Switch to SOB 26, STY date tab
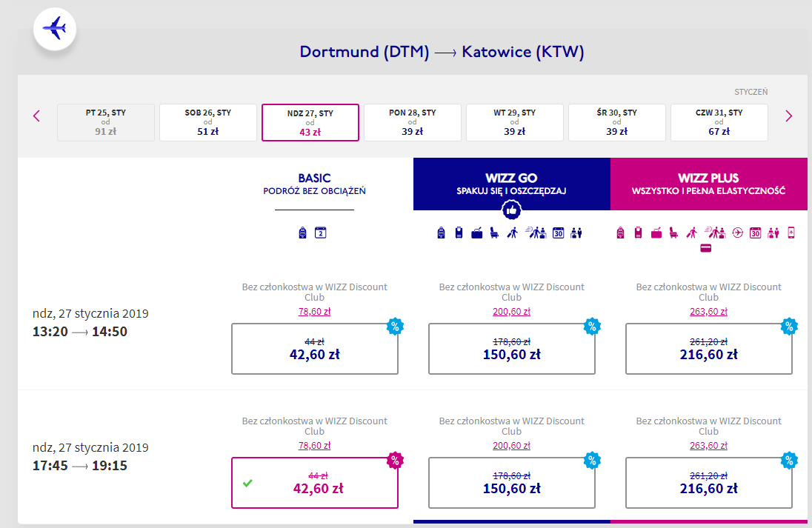Image resolution: width=812 pixels, height=528 pixels. [207, 122]
